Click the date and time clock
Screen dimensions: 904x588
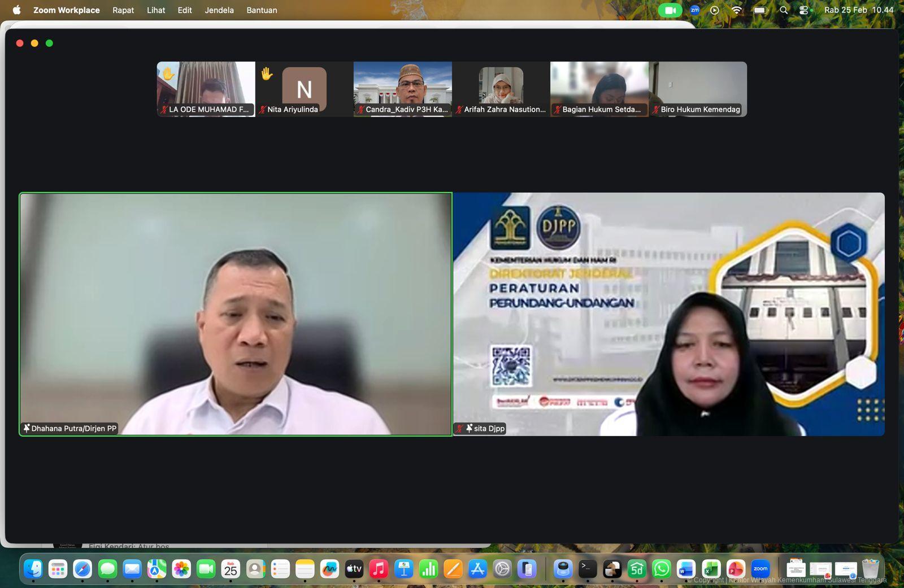point(858,10)
